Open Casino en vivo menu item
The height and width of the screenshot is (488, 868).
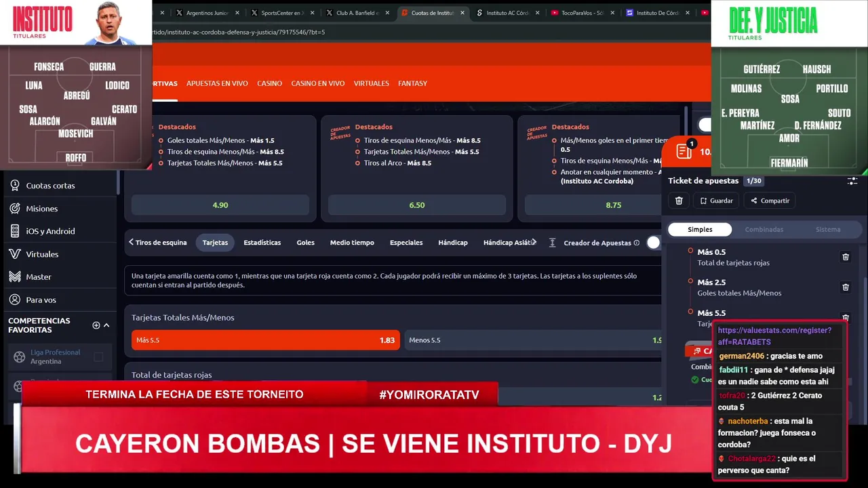pos(318,83)
